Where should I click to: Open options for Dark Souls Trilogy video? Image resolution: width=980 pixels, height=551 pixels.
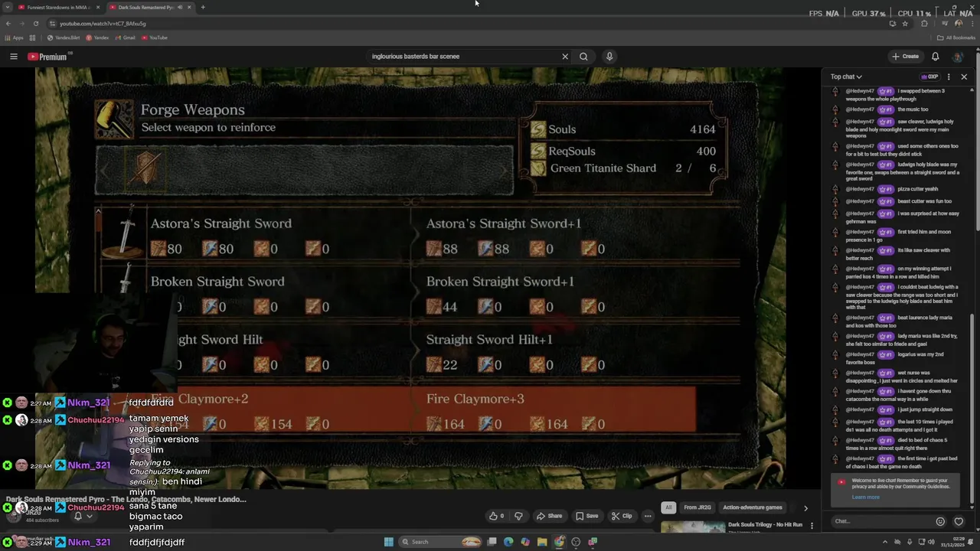[x=812, y=526]
